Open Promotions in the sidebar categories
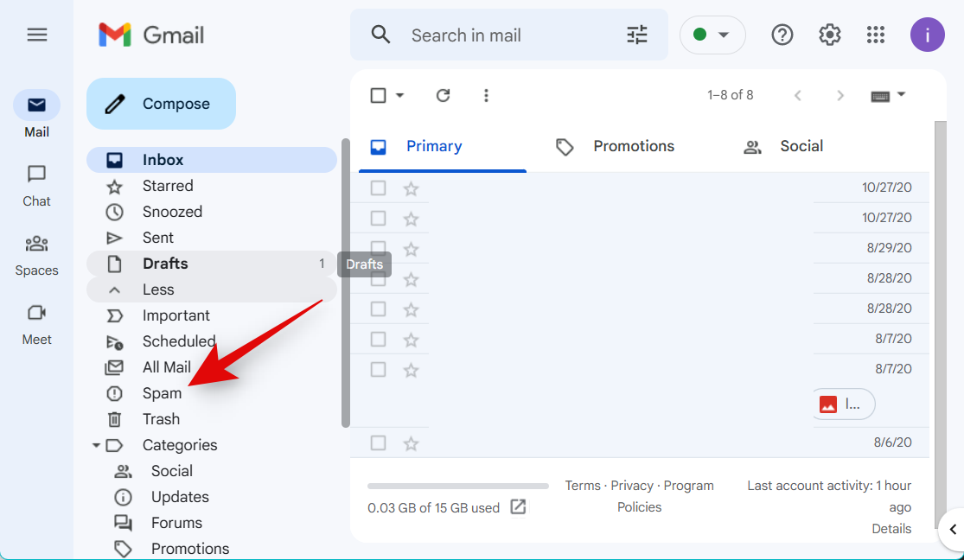 (x=212, y=548)
